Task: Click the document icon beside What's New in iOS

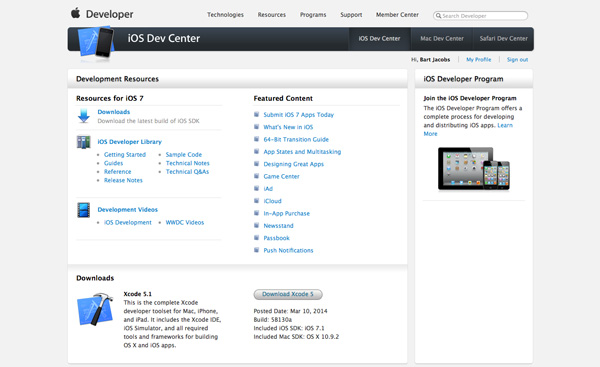Action: pyautogui.click(x=256, y=127)
